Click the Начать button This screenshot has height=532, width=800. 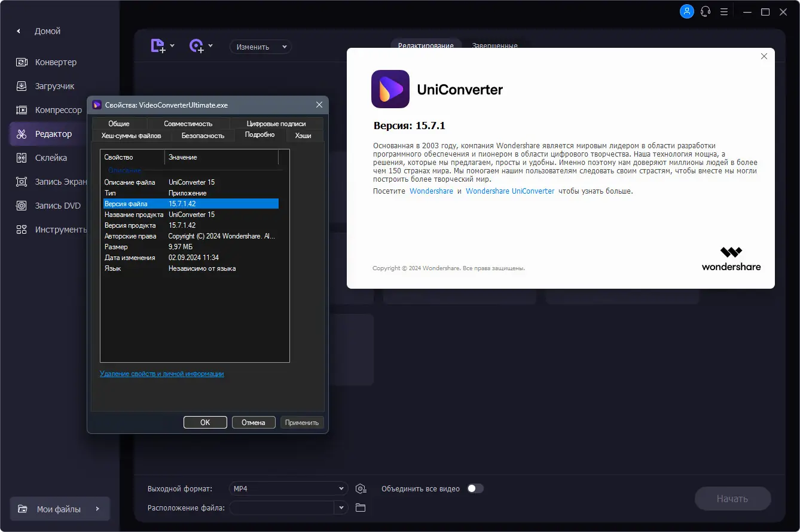click(732, 499)
